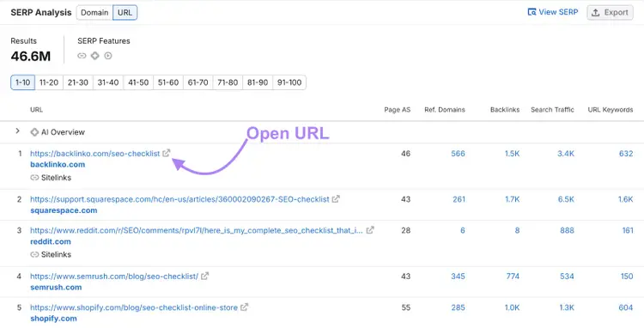Click Search Traffic value 3.4K

[566, 154]
